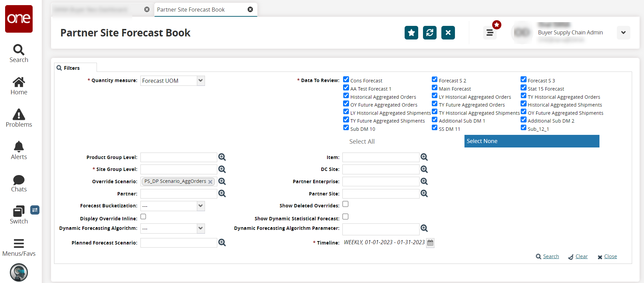644x283 pixels.
Task: Click the favorite star icon in header
Action: (x=411, y=33)
